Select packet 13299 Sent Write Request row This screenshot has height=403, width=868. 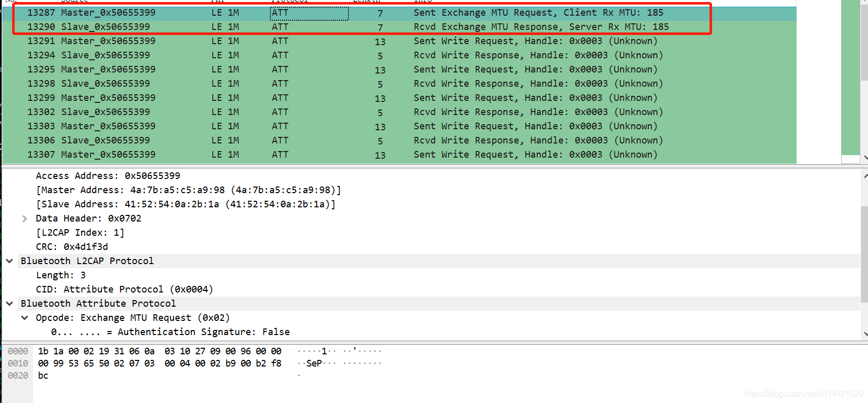click(399, 98)
